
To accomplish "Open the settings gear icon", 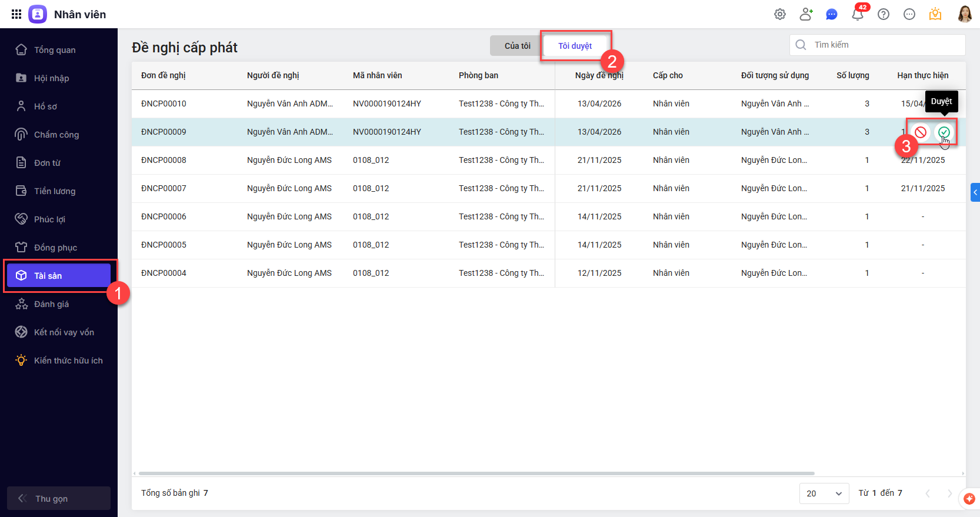I will (x=780, y=14).
